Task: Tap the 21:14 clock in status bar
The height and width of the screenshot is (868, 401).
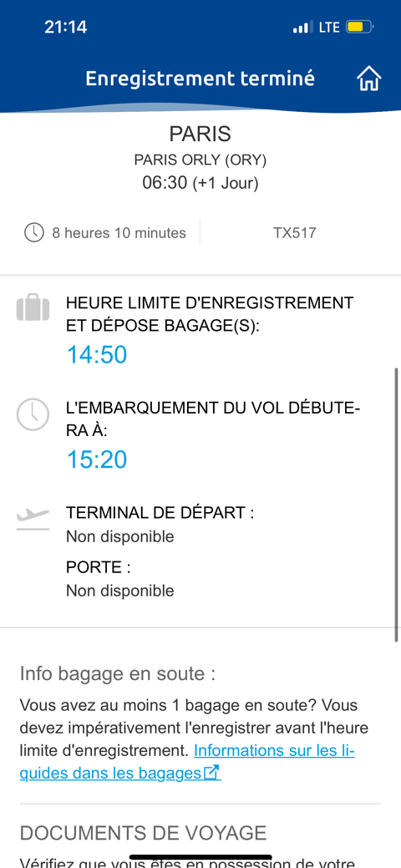Action: [x=65, y=27]
